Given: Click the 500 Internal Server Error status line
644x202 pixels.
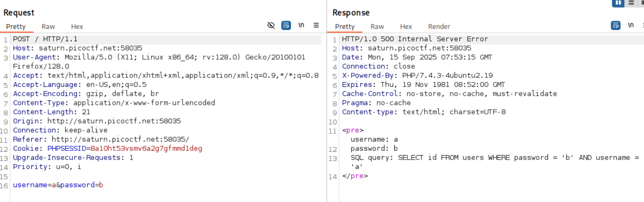Looking at the screenshot, I should coord(415,39).
